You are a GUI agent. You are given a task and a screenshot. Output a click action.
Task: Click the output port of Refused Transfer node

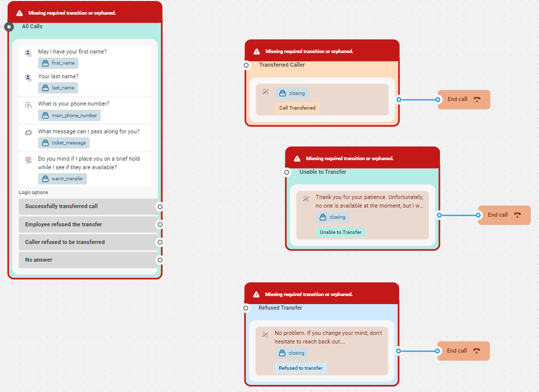(x=399, y=351)
